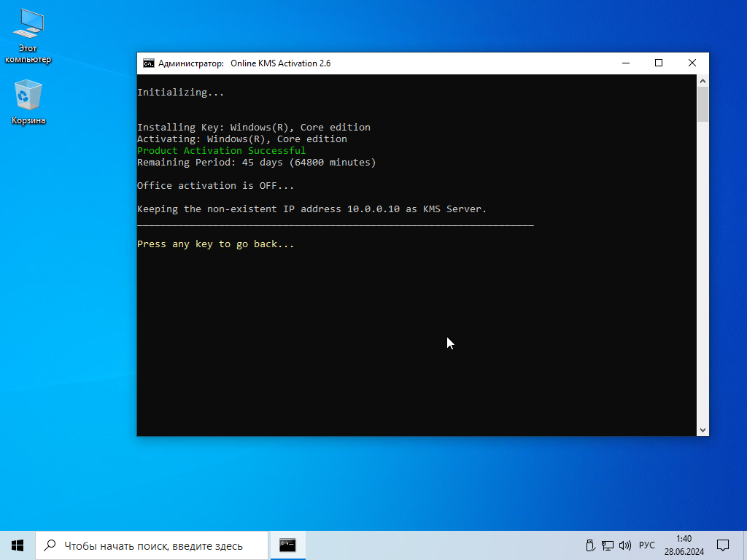The height and width of the screenshot is (560, 747).
Task: Click the console icon in the window title bar
Action: [x=148, y=63]
